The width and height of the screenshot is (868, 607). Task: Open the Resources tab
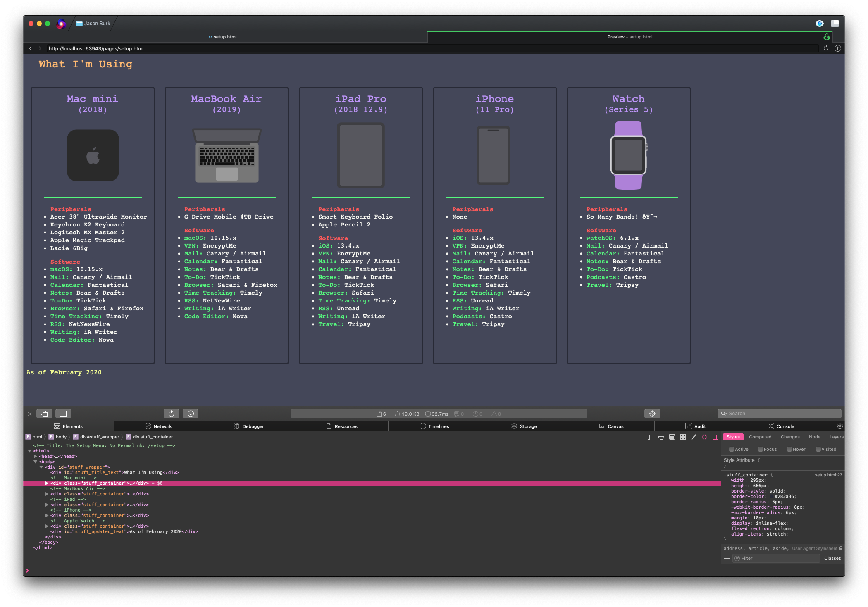pyautogui.click(x=342, y=426)
